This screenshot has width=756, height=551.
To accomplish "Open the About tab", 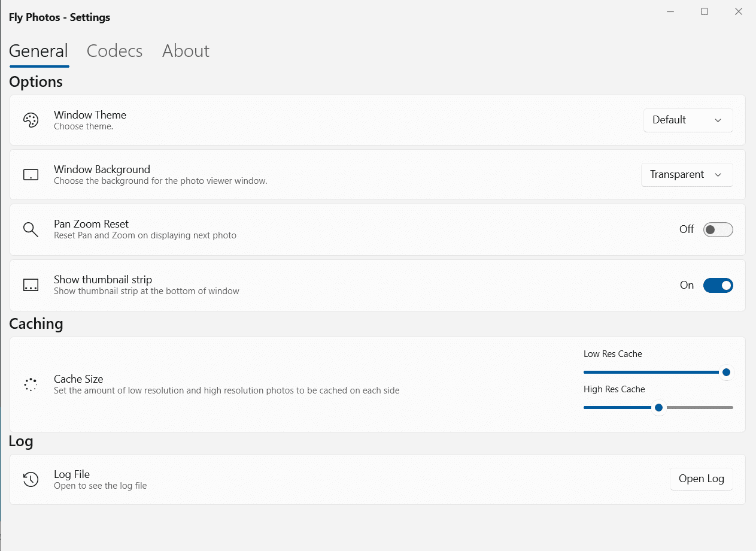I will 186,51.
